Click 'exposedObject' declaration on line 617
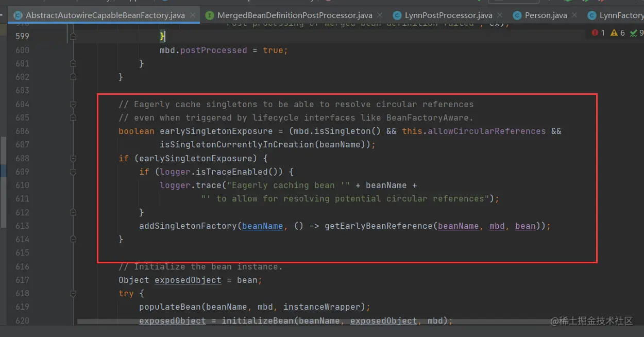The width and height of the screenshot is (644, 337). [188, 280]
